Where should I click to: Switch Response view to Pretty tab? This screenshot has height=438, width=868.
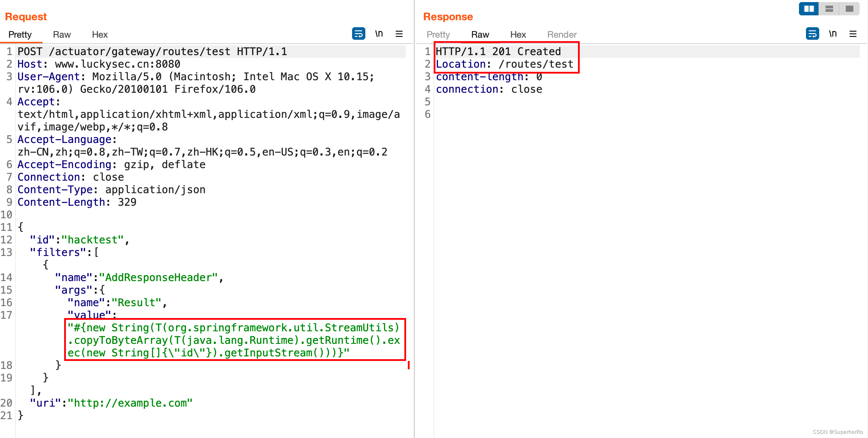coord(438,35)
